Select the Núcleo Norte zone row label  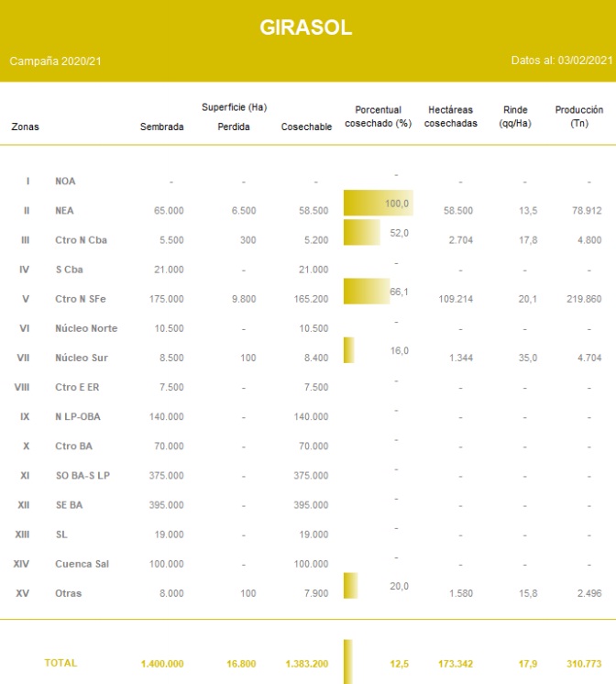coord(86,328)
